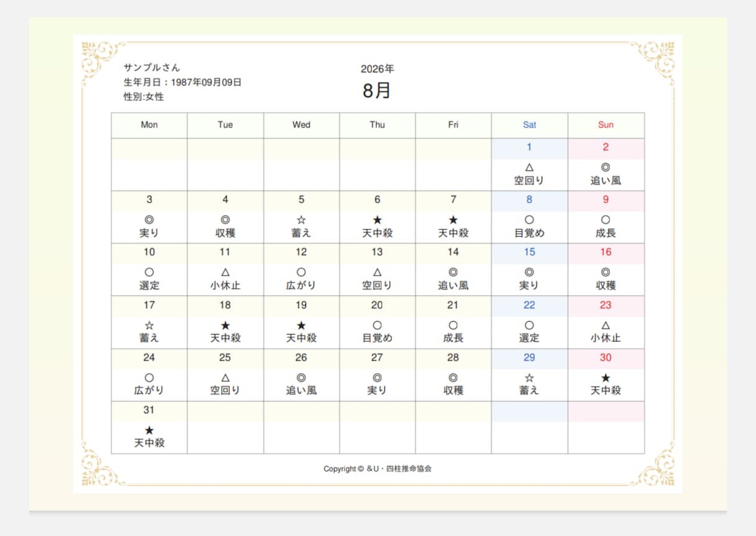Click the triangle symbol on August 1
Viewport: 756px width, 536px height.
[x=529, y=167]
